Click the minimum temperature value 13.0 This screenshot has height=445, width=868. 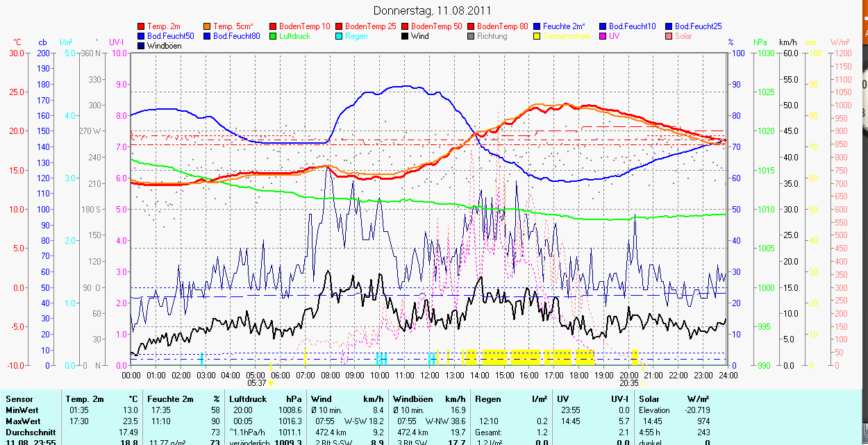(131, 410)
